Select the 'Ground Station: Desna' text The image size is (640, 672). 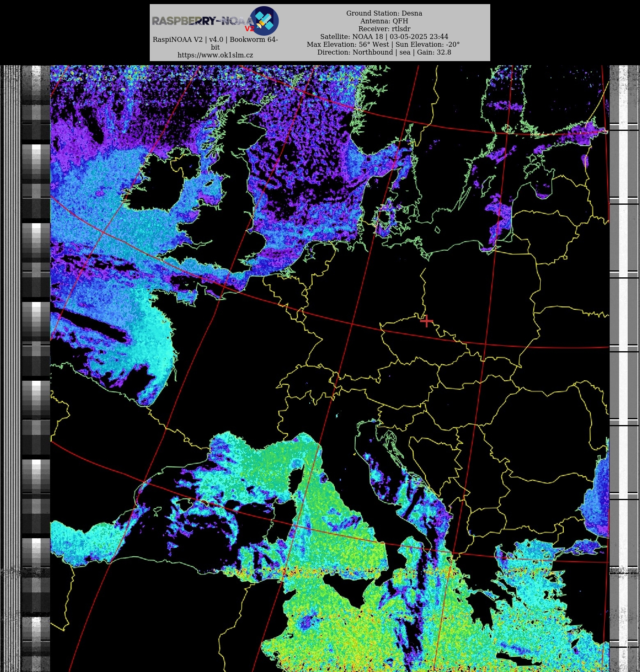(x=384, y=13)
